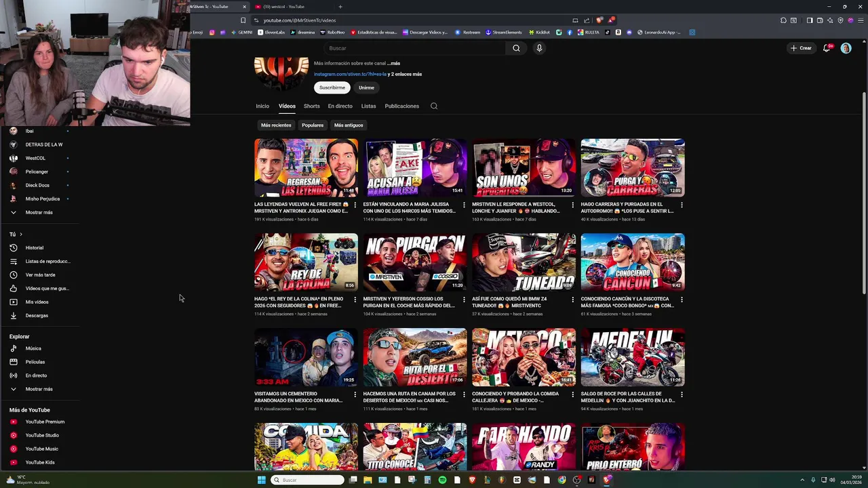Open the instagram.com/stiven.tc link

[350, 74]
